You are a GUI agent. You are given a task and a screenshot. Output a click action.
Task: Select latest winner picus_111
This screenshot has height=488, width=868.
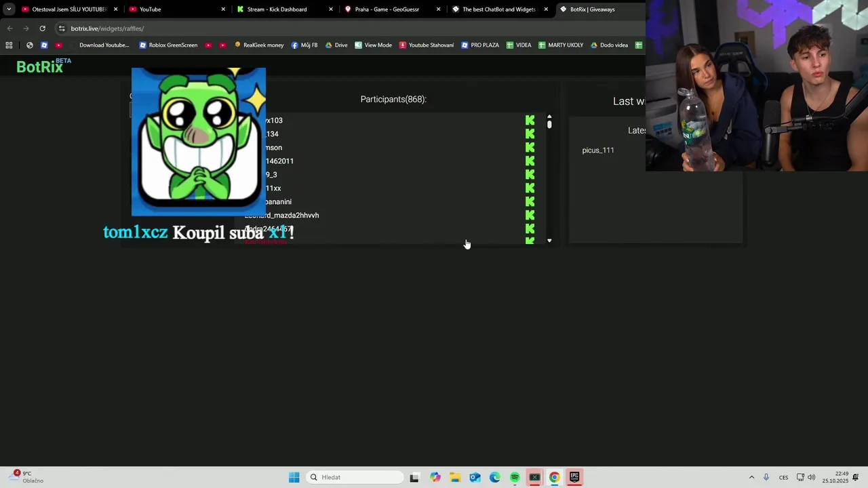(x=598, y=150)
